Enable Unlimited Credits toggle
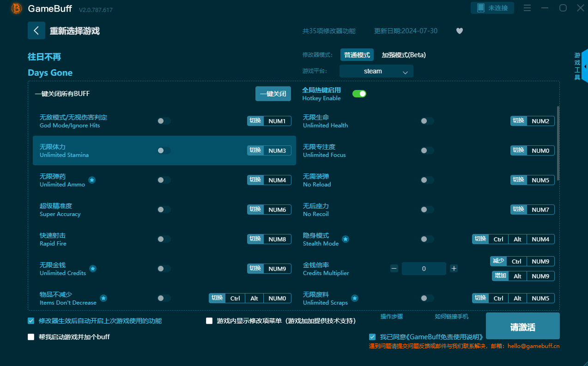 [164, 269]
